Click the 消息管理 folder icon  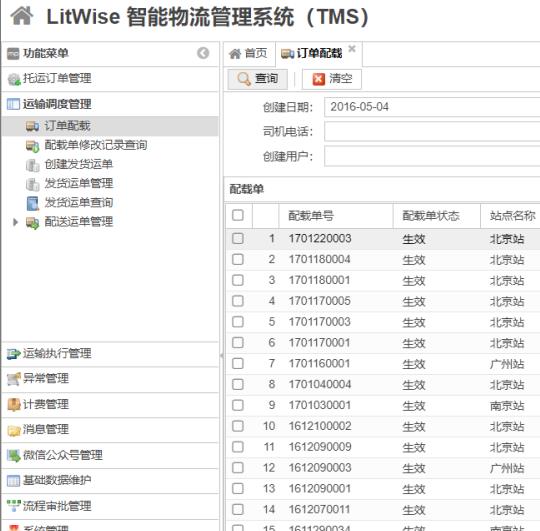[x=14, y=430]
